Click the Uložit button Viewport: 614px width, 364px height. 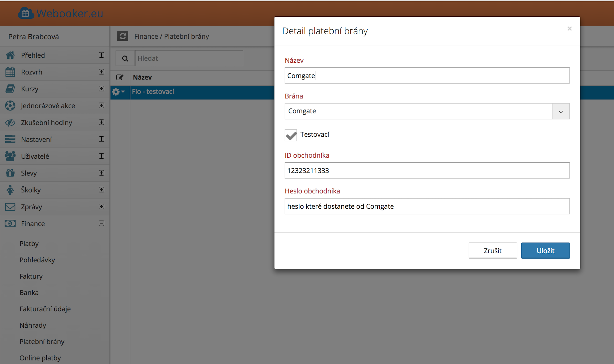coord(545,251)
